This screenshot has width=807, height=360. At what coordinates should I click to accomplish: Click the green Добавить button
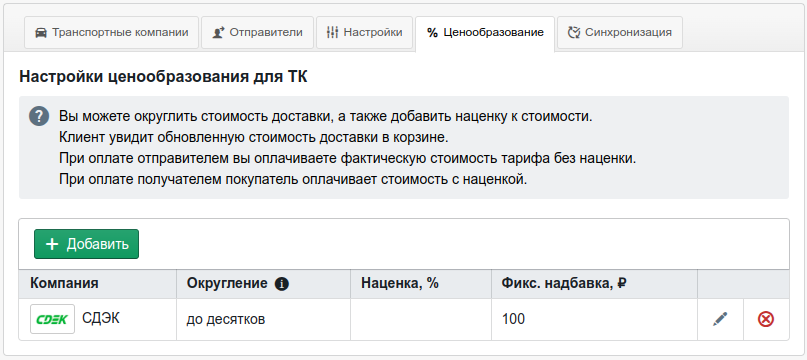(x=86, y=244)
